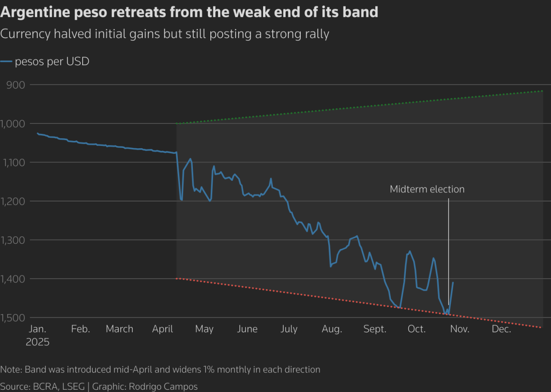Click the July x-axis label
551x392 pixels.
[289, 329]
